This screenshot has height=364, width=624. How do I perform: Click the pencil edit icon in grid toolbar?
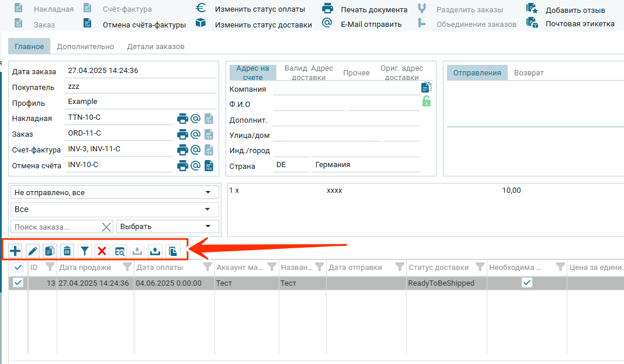point(33,251)
